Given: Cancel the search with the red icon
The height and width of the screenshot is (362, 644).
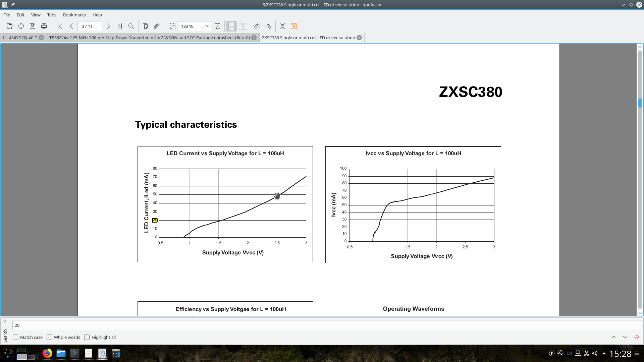Looking at the screenshot, I should click(637, 337).
